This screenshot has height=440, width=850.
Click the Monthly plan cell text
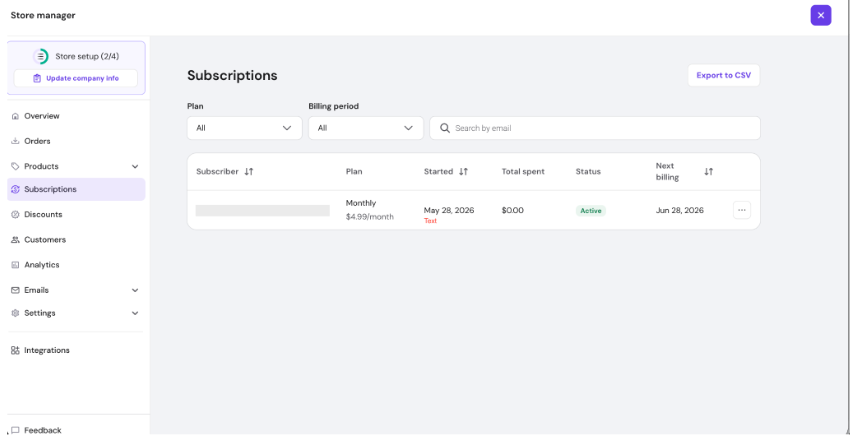361,203
